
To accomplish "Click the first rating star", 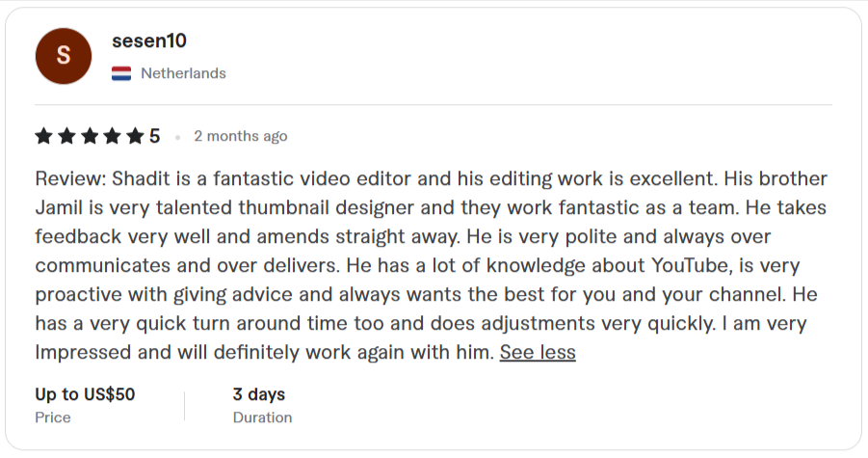I will pos(43,136).
